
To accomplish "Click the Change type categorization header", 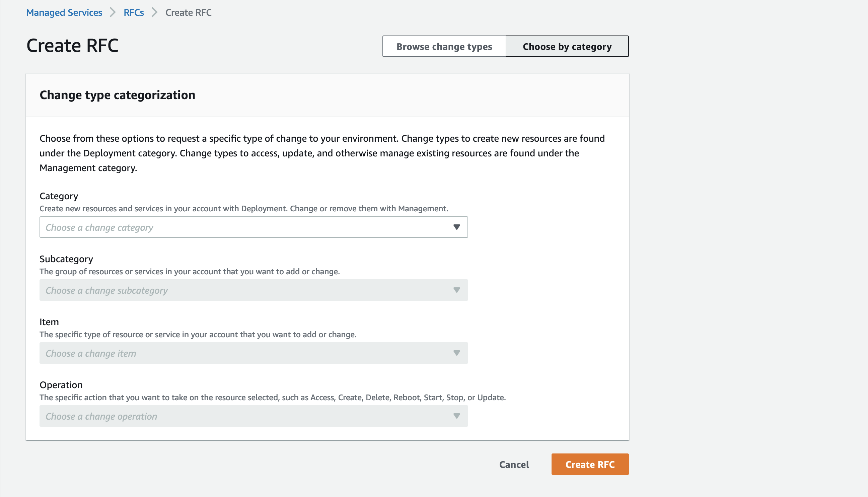I will [118, 95].
